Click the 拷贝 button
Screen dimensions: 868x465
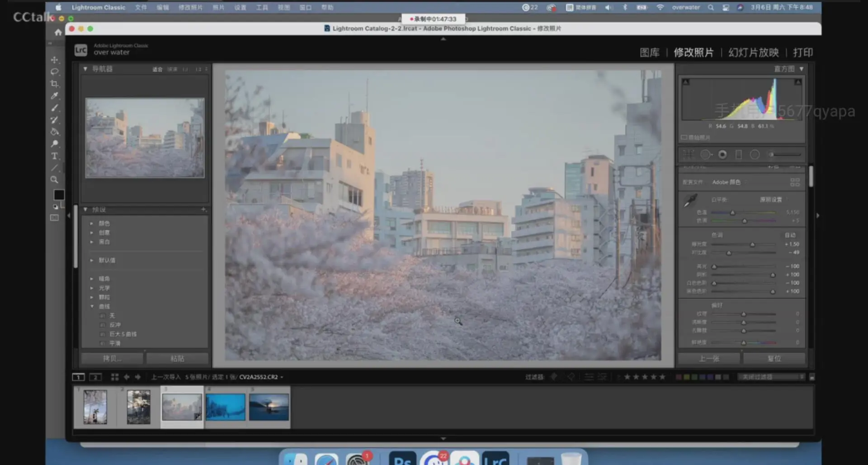pyautogui.click(x=112, y=358)
